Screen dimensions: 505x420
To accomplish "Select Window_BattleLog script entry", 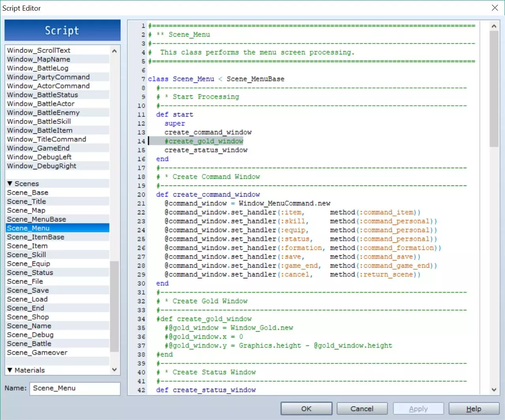I will 38,68.
